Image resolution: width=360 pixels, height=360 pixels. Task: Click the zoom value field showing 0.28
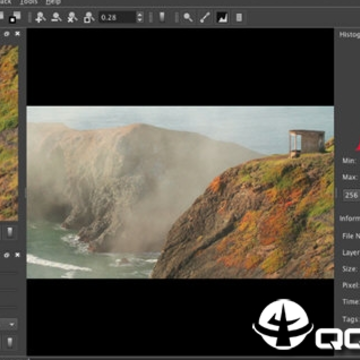point(117,17)
